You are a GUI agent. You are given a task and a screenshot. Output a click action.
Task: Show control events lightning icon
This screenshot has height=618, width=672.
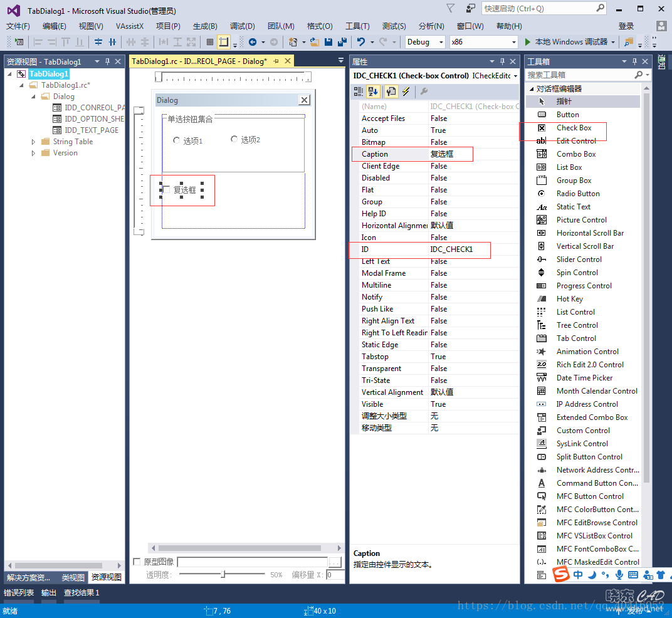[406, 92]
